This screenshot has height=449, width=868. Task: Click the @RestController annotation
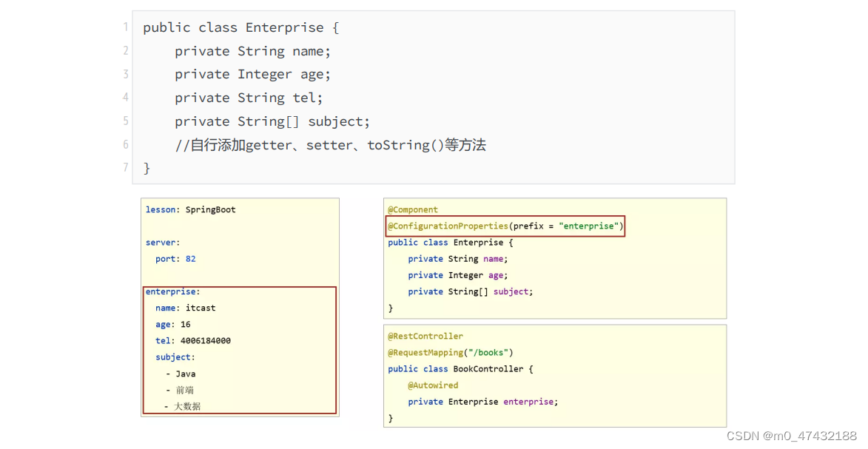(425, 336)
